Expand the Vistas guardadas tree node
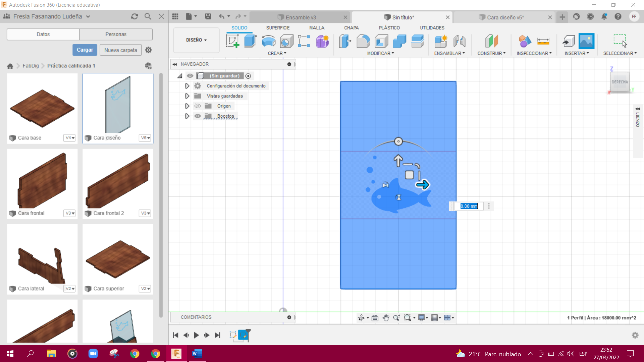 pyautogui.click(x=187, y=96)
